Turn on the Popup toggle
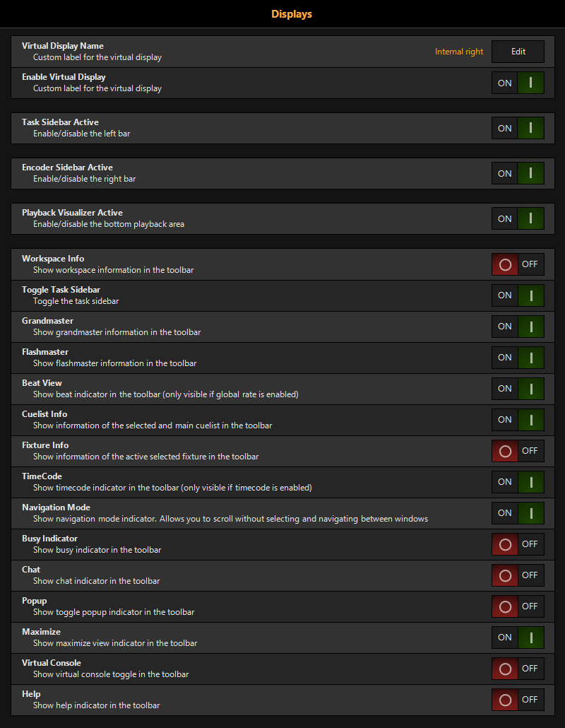Viewport: 565px width, 728px height. (x=518, y=606)
